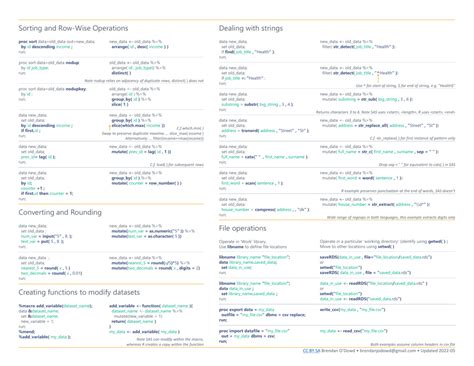Click 'Move to other locations using setwd( )' text
Image resolution: width=474 pixels, height=366 pixels.
pyautogui.click(x=357, y=247)
